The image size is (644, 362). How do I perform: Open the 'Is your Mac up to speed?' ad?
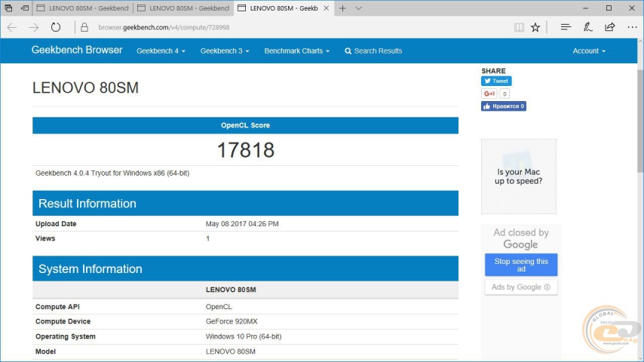coord(519,176)
